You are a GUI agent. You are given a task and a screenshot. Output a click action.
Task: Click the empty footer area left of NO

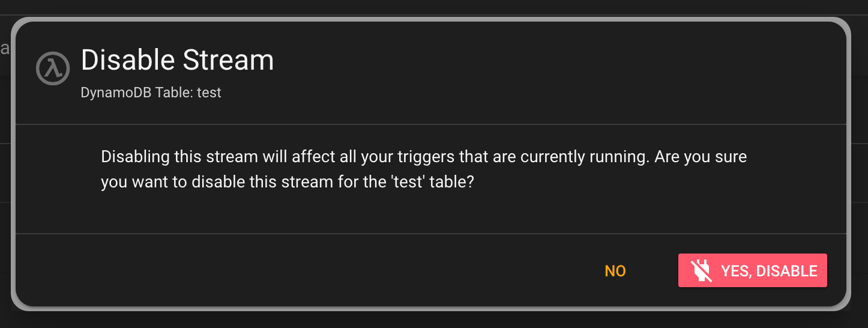300,270
